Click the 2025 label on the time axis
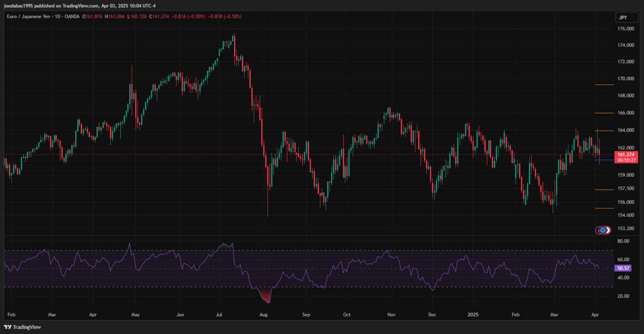 pos(473,315)
